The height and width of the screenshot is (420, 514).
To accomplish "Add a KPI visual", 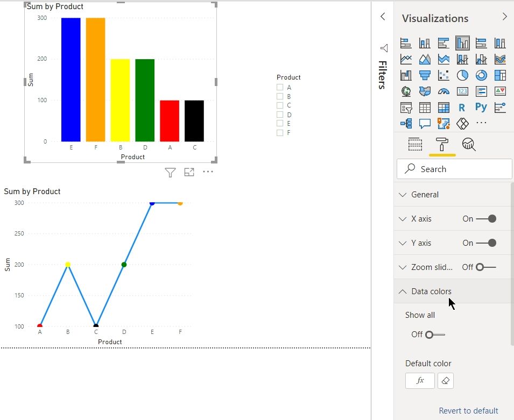I will click(x=500, y=91).
